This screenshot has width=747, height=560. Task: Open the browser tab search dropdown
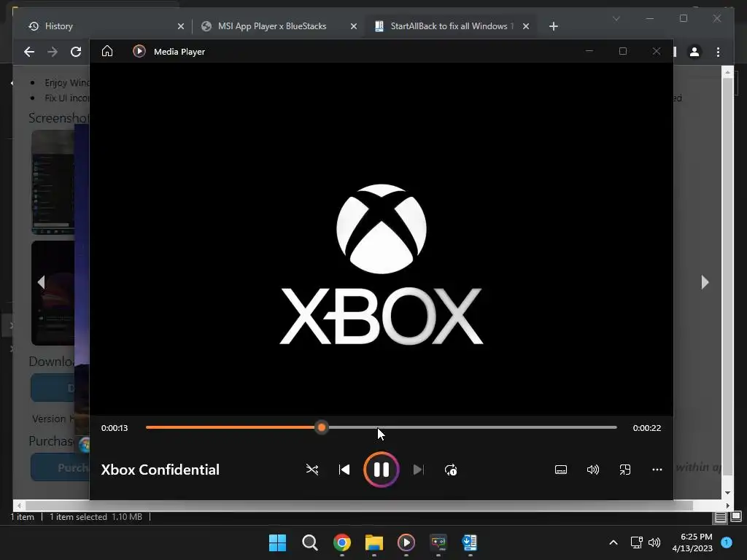pos(616,18)
